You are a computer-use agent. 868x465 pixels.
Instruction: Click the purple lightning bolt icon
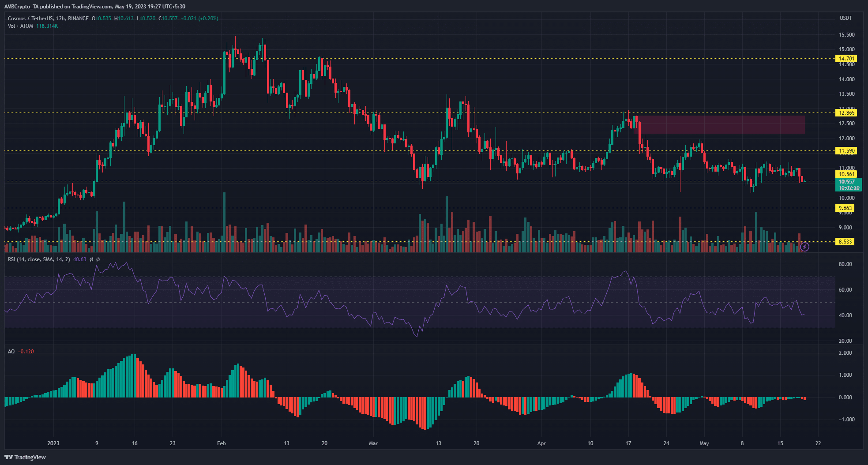(804, 247)
